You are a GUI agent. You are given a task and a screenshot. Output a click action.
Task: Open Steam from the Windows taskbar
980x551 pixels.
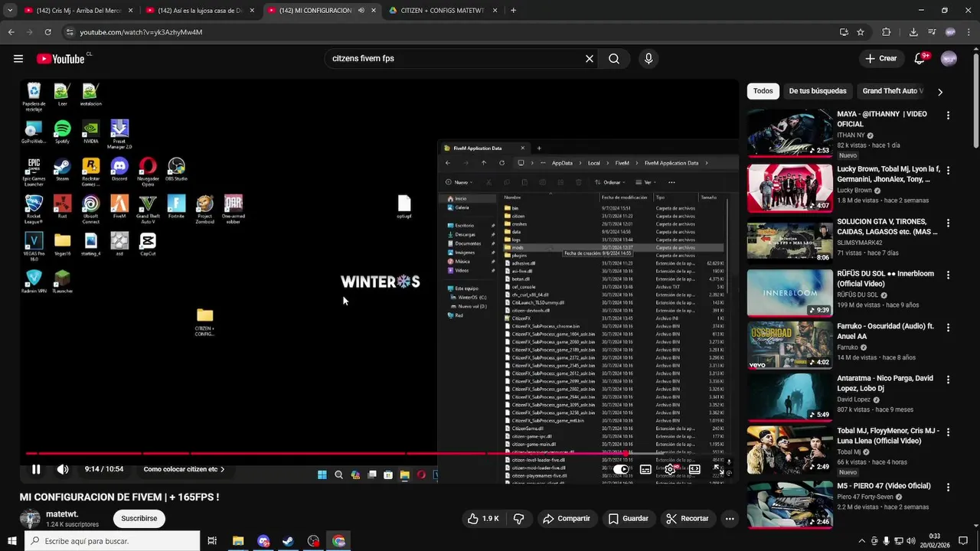click(288, 541)
